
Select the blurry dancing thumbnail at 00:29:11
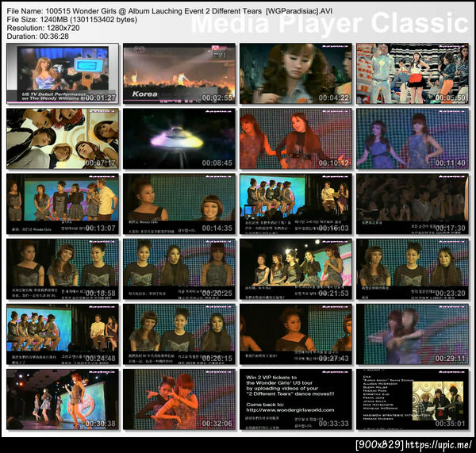(413, 334)
